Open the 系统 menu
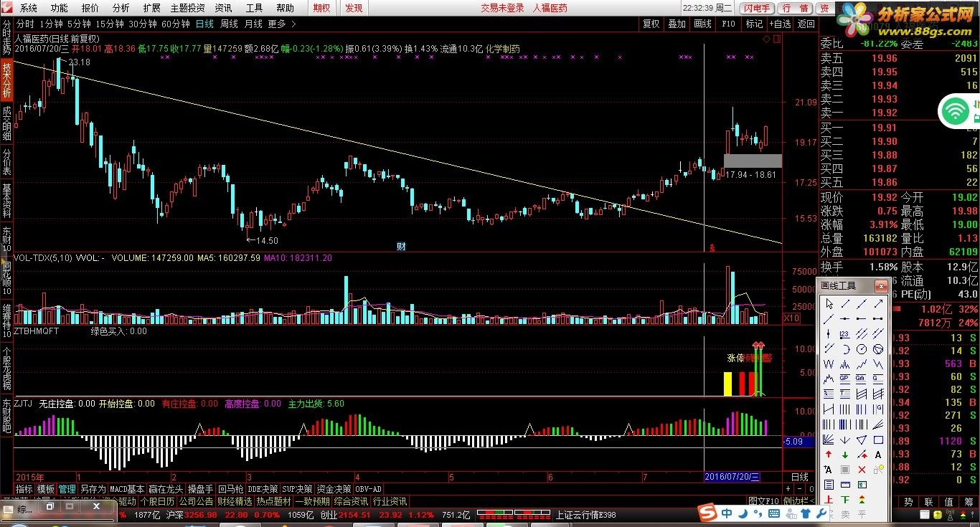Screen dimensions: 980x527 coord(29,8)
